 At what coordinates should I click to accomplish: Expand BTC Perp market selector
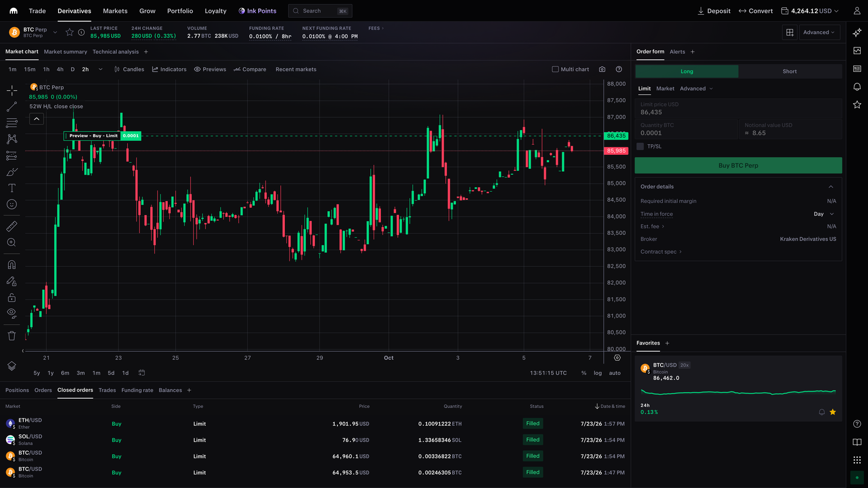55,32
